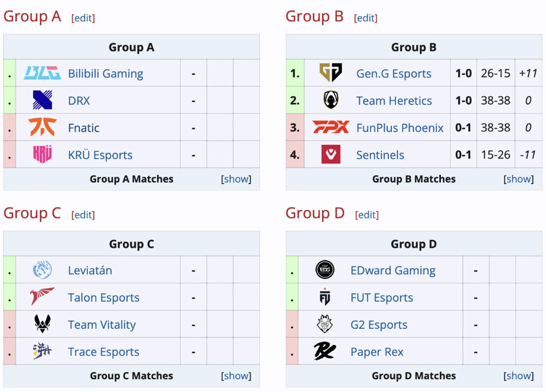
Task: Click the Bilibili Gaming team logo
Action: click(x=42, y=73)
